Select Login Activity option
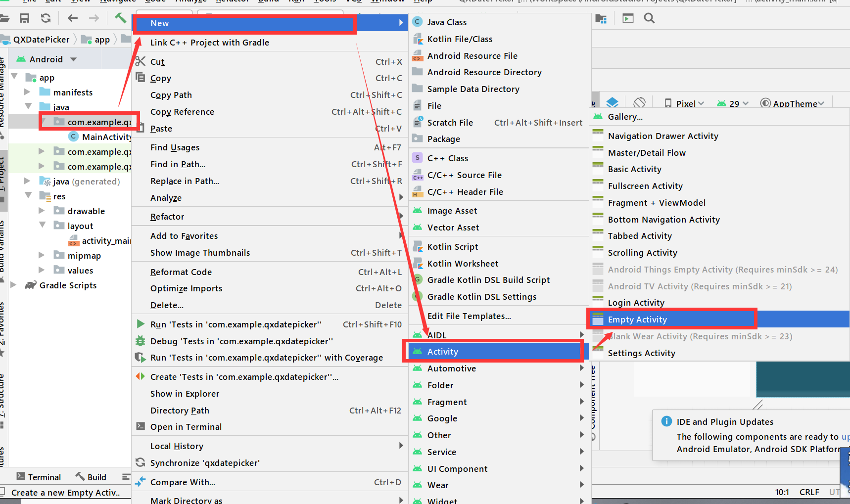 point(719,303)
